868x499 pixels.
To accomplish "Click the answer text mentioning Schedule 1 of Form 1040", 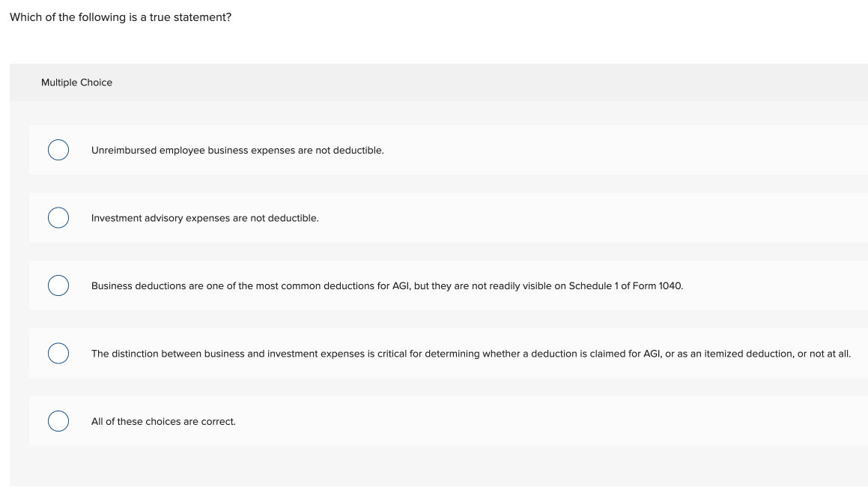I will point(386,286).
